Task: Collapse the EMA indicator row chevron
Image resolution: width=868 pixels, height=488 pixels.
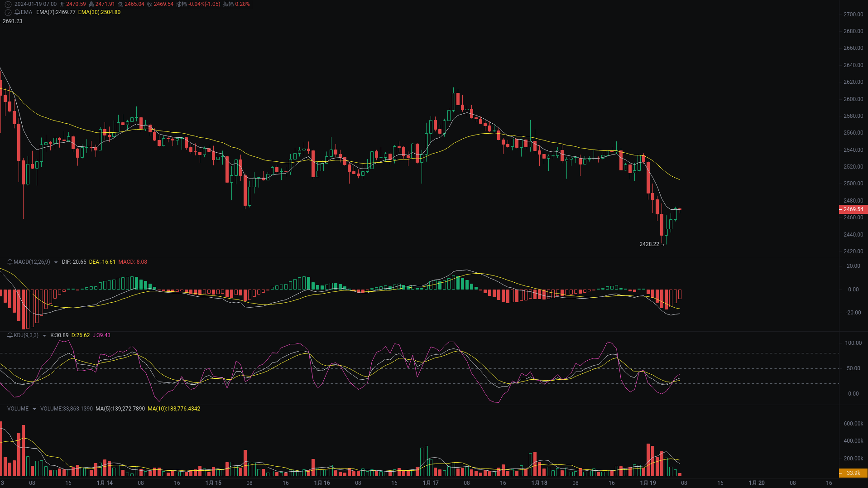Action: pyautogui.click(x=8, y=12)
